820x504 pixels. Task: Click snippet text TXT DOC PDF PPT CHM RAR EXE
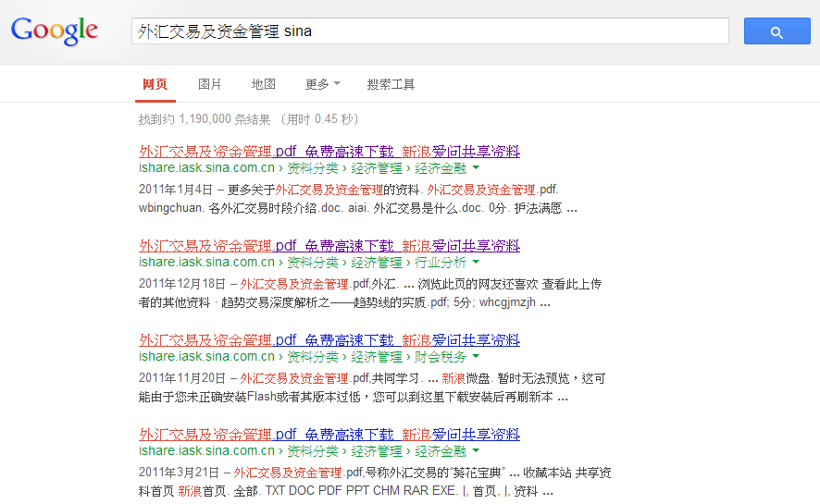pos(361,491)
